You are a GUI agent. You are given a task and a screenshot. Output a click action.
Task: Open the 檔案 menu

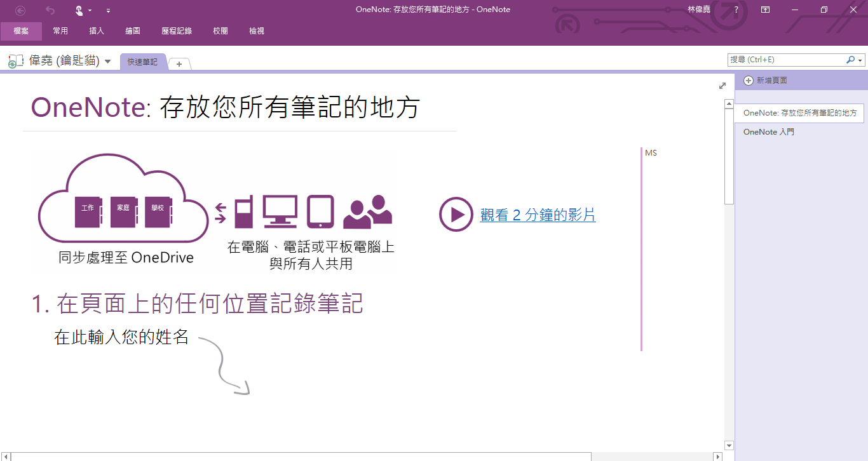(x=21, y=31)
